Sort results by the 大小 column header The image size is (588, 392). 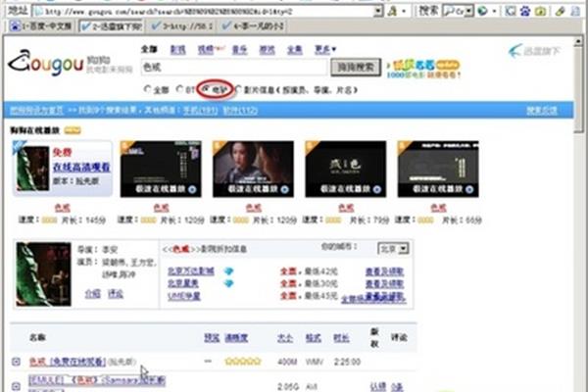point(284,337)
